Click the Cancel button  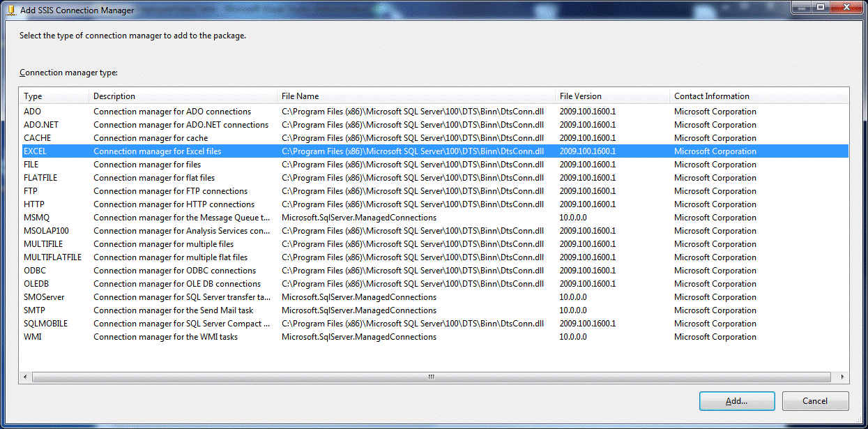[815, 401]
